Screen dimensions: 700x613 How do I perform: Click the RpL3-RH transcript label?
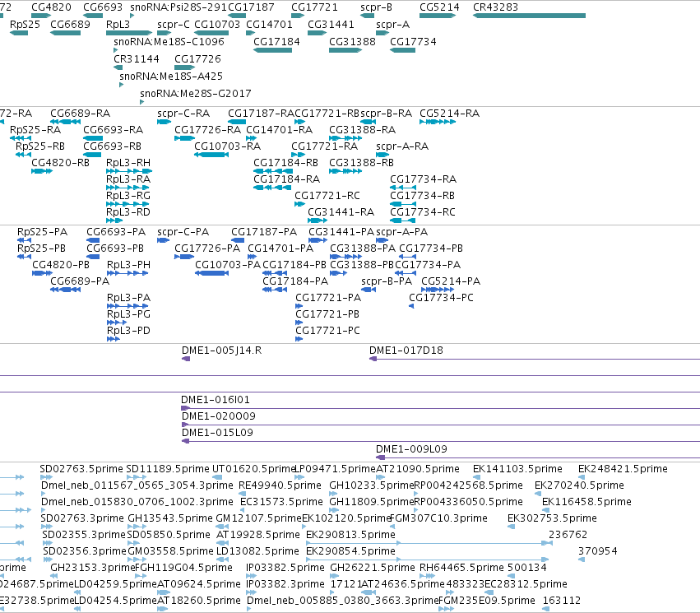point(128,163)
